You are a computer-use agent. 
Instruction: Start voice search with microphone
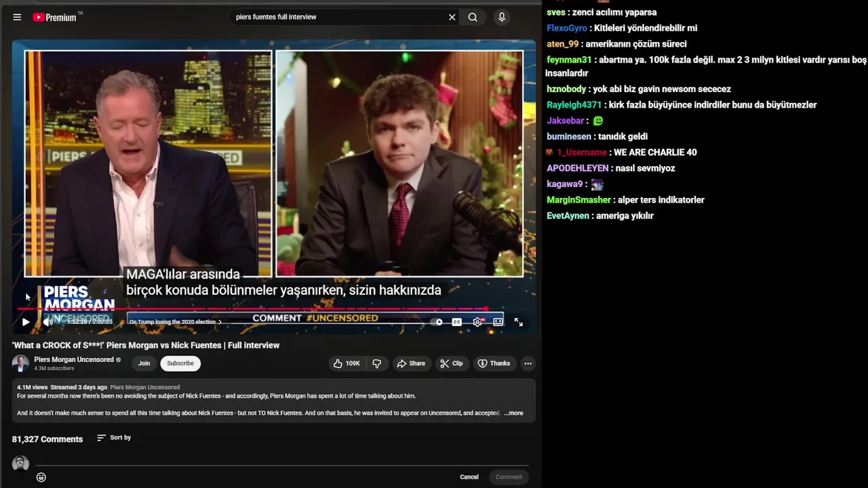tap(502, 17)
